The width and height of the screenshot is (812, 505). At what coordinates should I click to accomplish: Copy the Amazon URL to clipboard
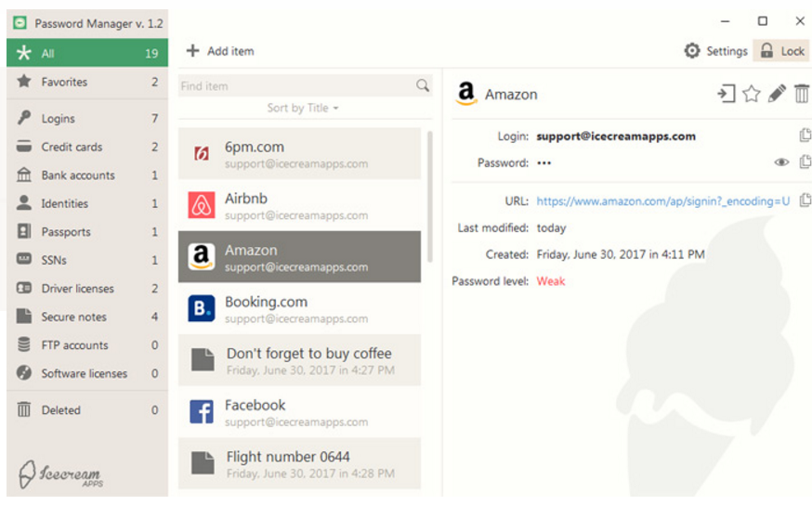point(805,201)
